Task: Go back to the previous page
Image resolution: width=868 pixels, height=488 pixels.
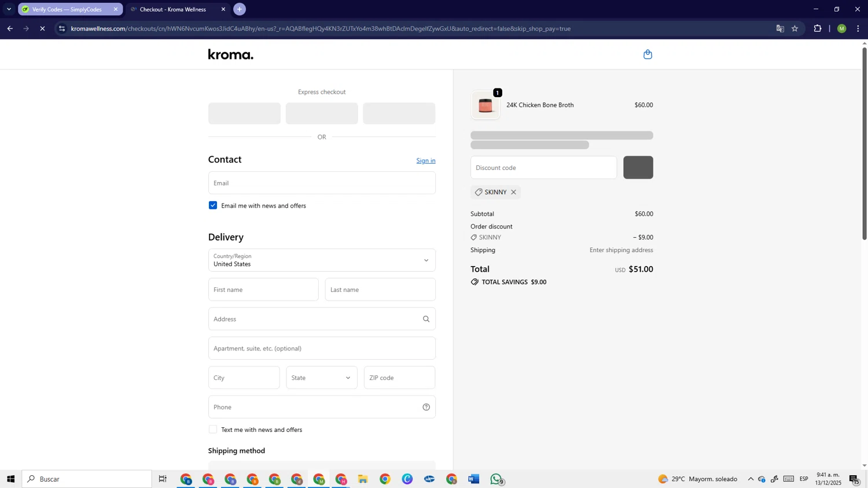Action: click(x=10, y=28)
